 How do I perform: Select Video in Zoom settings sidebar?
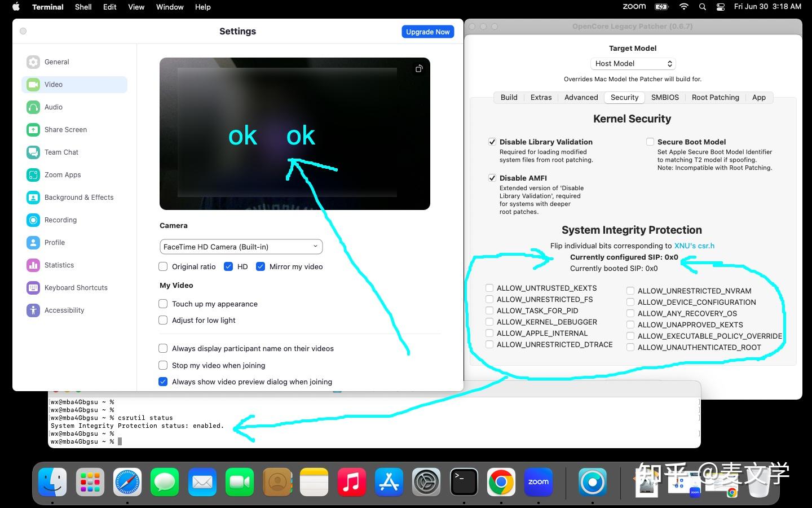click(74, 85)
